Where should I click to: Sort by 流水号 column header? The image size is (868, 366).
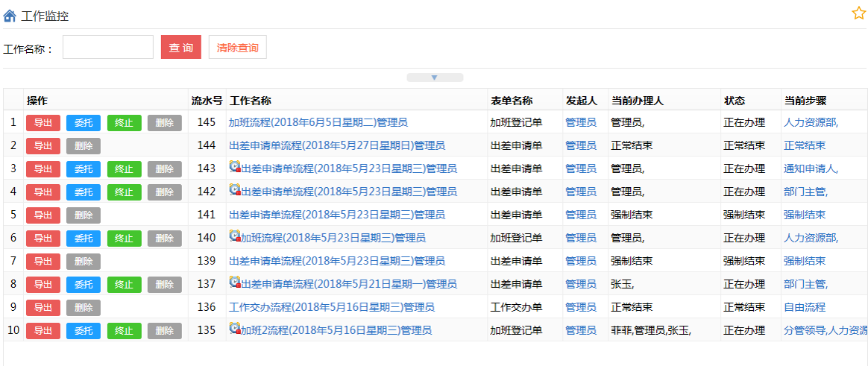pos(207,101)
